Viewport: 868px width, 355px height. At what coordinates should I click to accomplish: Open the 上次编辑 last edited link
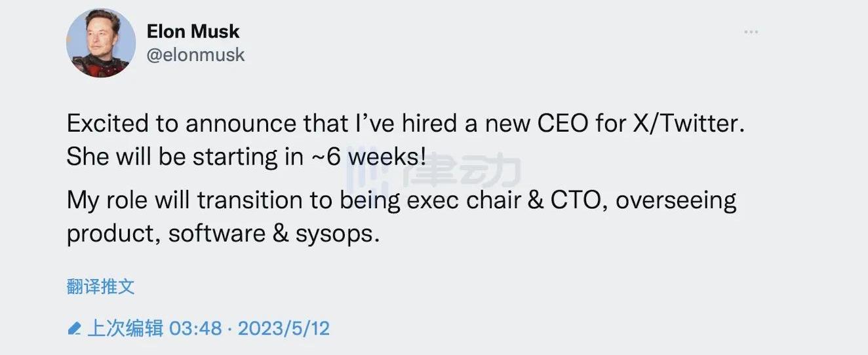coord(125,328)
